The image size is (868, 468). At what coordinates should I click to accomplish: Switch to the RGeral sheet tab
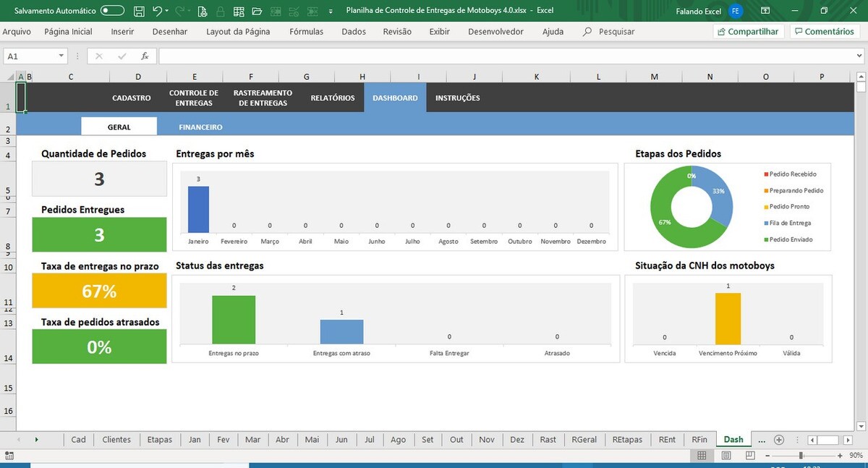[584, 440]
